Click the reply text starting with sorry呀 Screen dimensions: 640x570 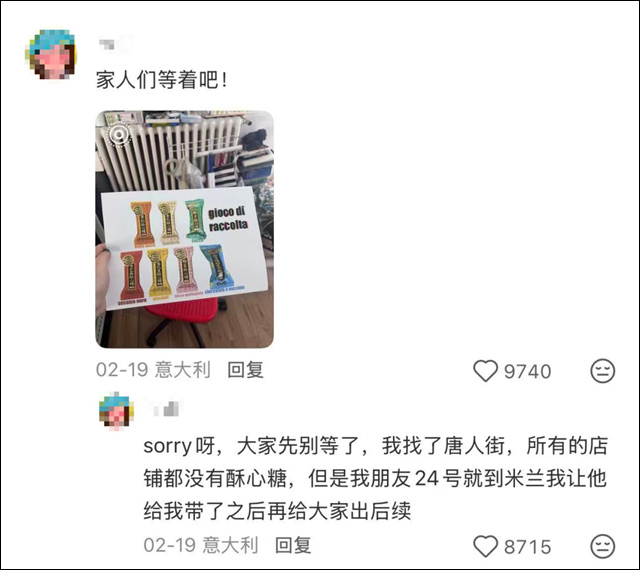click(x=376, y=478)
